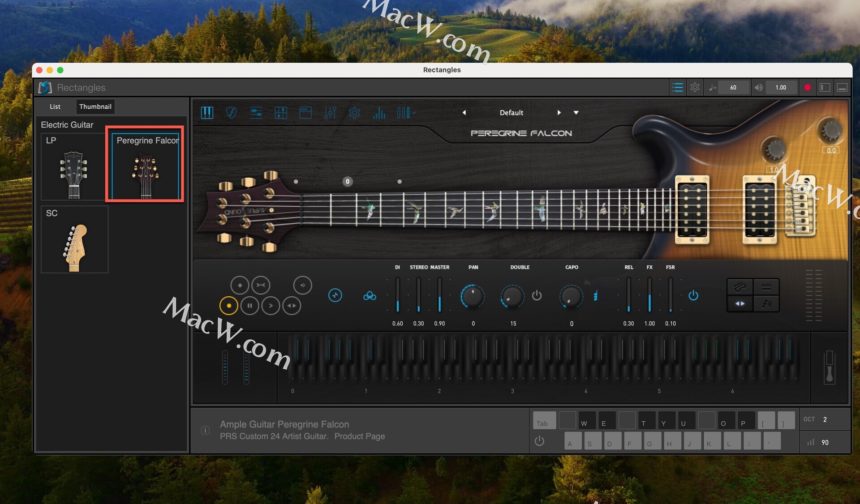This screenshot has height=504, width=860.
Task: Edit the tempo value 60
Action: [x=733, y=88]
